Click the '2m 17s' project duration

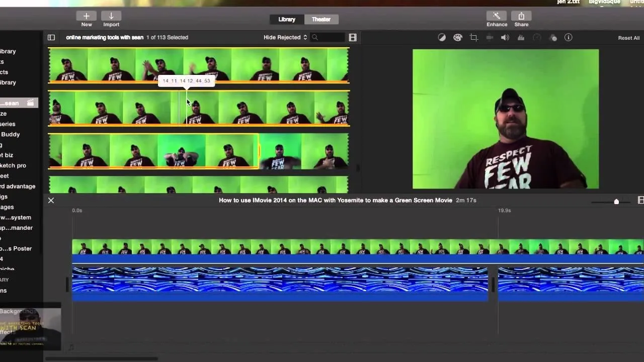[x=466, y=200]
